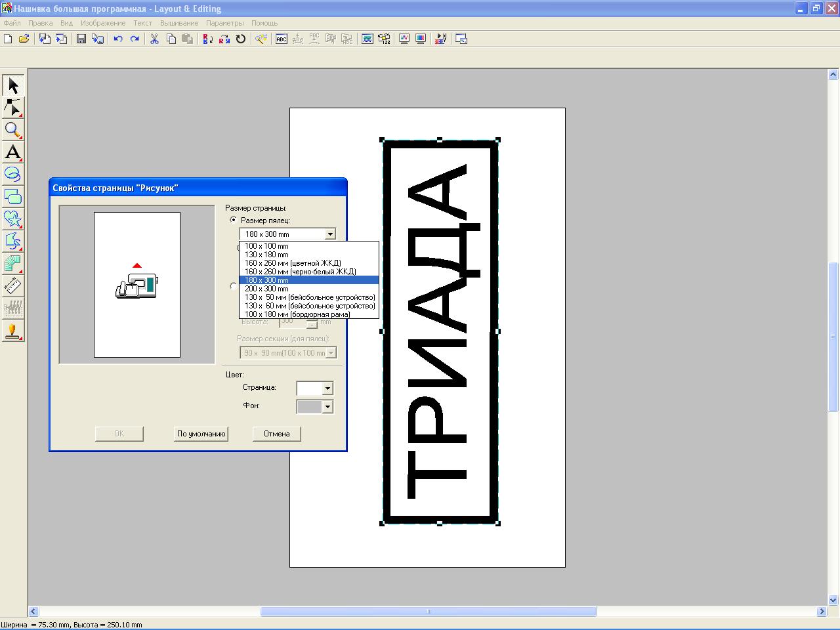Viewport: 840px width, 630px height.
Task: Select the Measure ruler tool
Action: click(x=13, y=285)
